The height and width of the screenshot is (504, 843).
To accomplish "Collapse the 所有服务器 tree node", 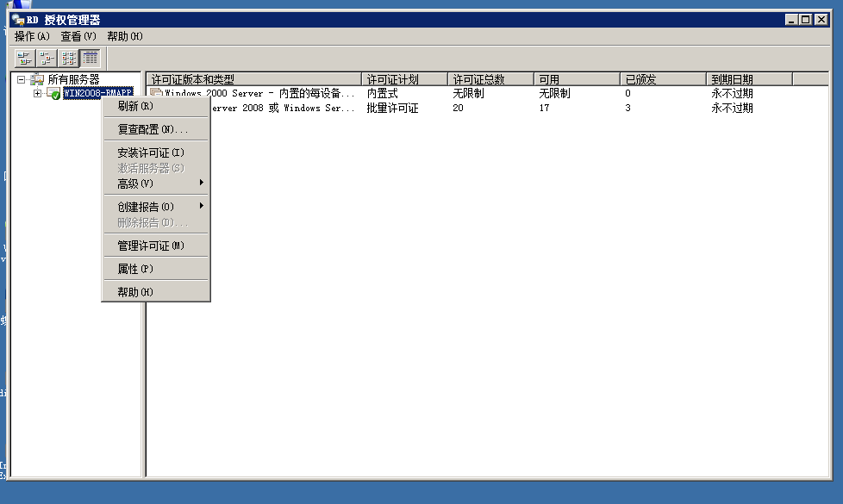I will click(x=21, y=79).
